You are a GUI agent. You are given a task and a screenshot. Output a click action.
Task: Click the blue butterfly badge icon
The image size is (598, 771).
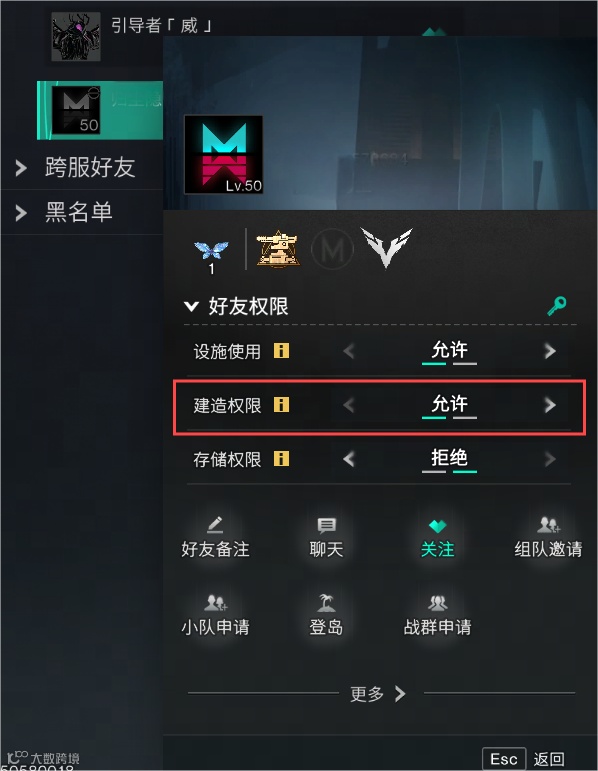(x=211, y=250)
